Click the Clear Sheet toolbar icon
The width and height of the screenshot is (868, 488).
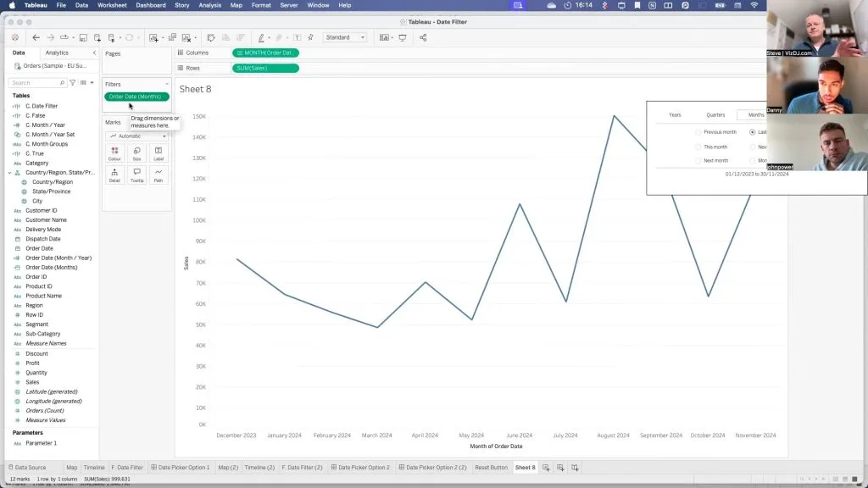(186, 37)
